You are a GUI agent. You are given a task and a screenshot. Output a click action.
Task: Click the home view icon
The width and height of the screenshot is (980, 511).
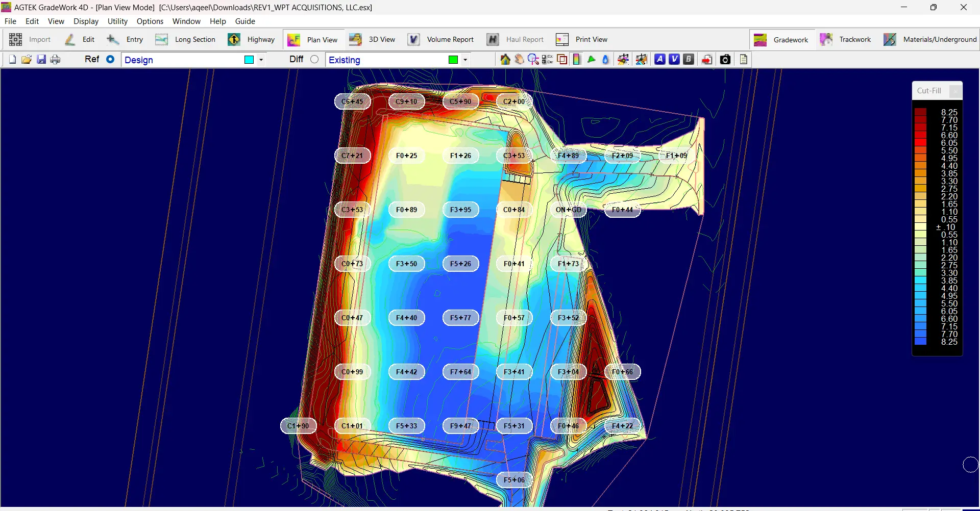tap(505, 60)
